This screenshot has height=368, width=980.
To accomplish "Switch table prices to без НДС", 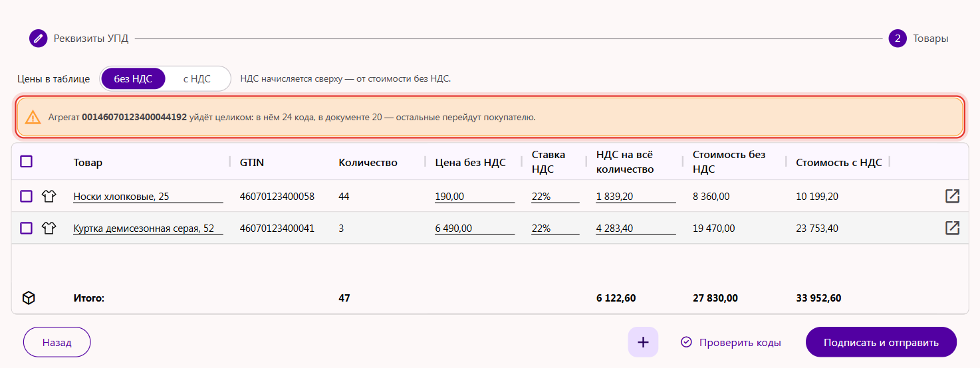I will [133, 78].
